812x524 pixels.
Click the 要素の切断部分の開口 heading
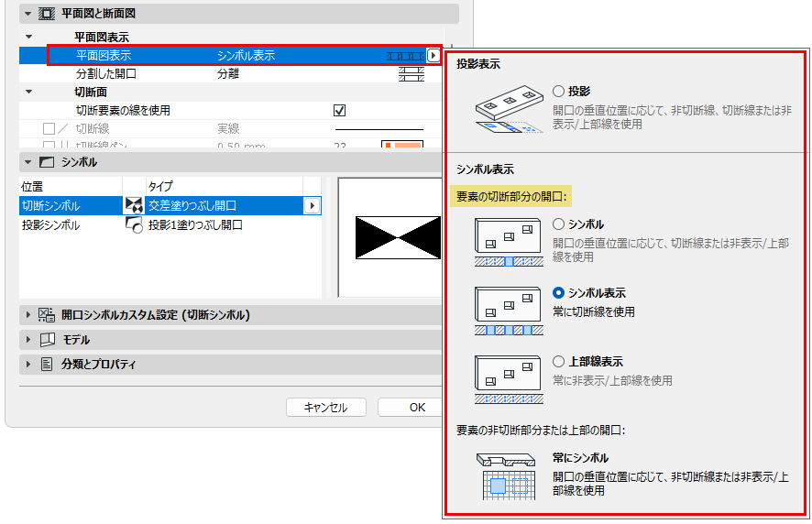coord(511,197)
